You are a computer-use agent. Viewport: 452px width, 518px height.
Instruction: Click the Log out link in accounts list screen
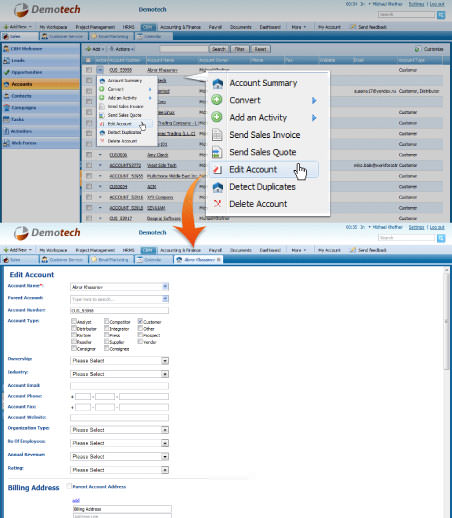437,4
